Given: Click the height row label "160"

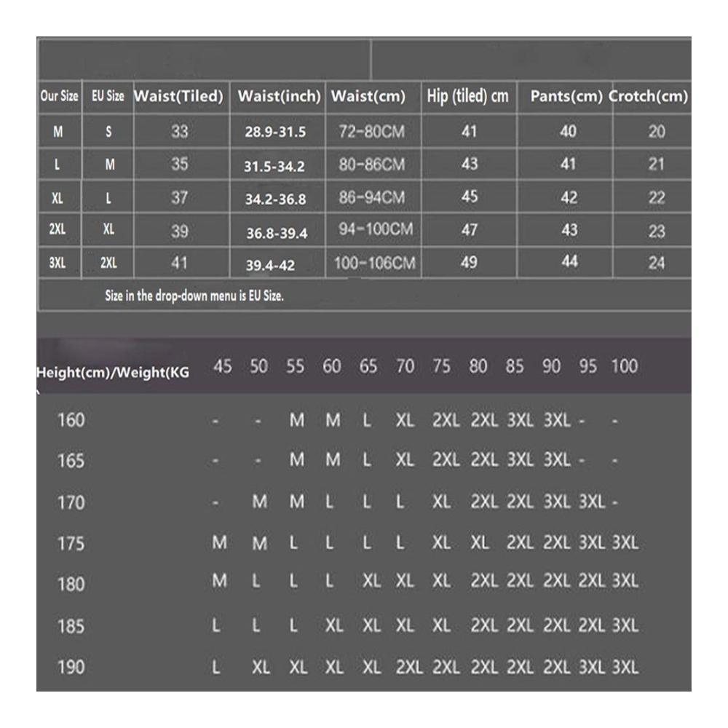Looking at the screenshot, I should pos(71,421).
